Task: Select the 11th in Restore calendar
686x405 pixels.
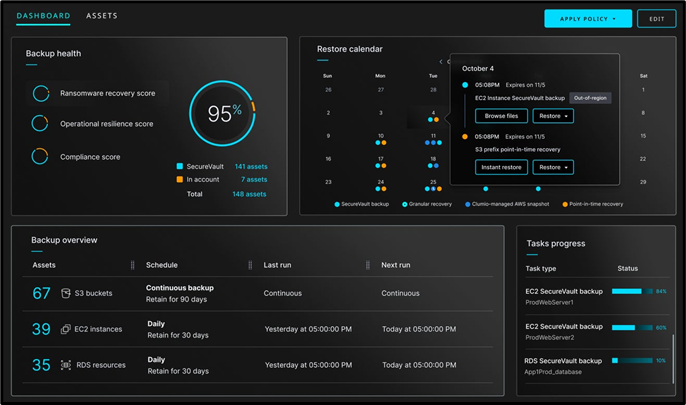Action: (x=433, y=139)
